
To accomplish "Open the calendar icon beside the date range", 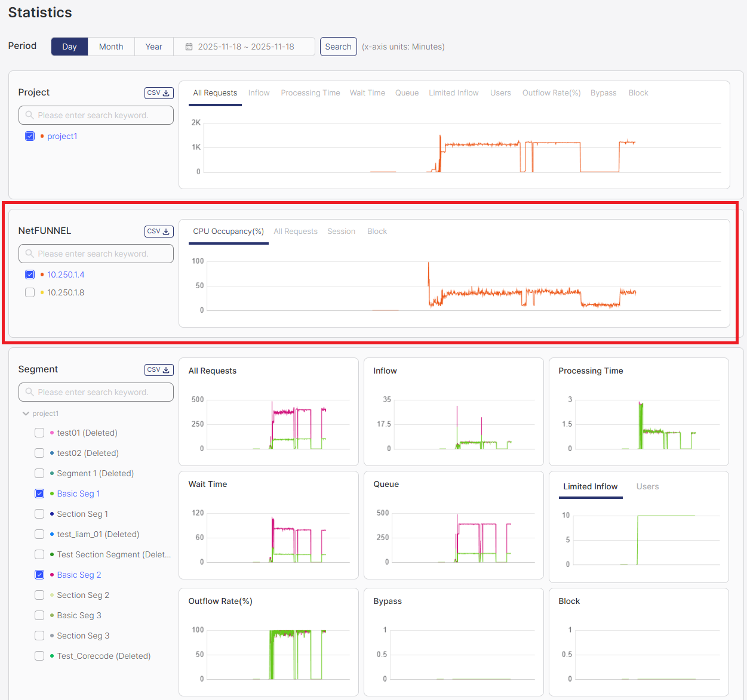I will point(189,46).
